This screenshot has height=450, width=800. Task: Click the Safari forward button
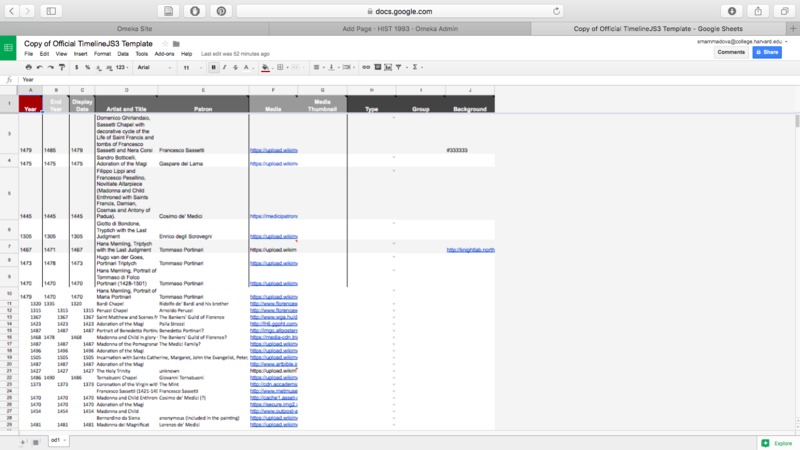[x=28, y=11]
